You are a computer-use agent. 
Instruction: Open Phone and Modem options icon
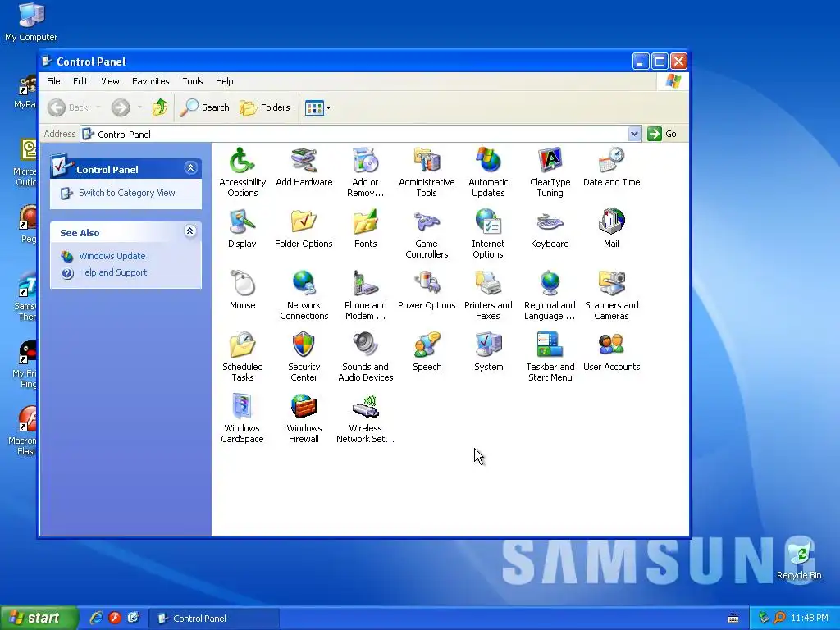click(365, 283)
